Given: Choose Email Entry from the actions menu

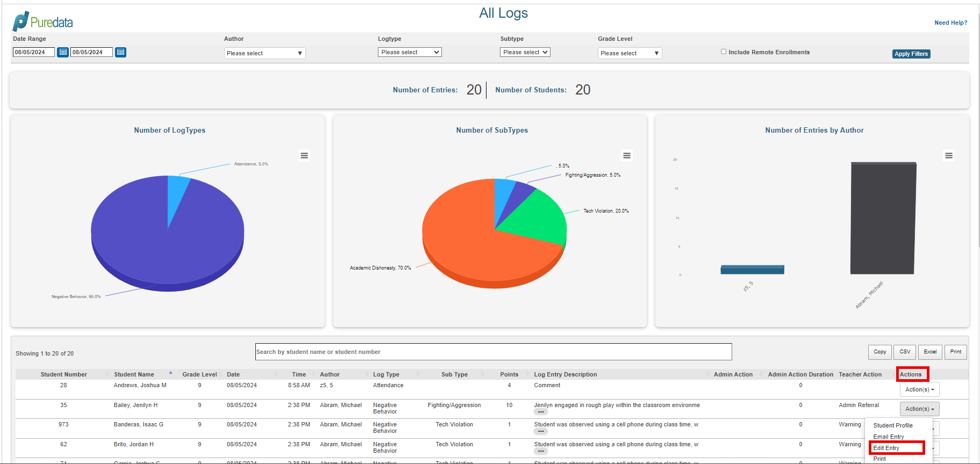Looking at the screenshot, I should [888, 437].
